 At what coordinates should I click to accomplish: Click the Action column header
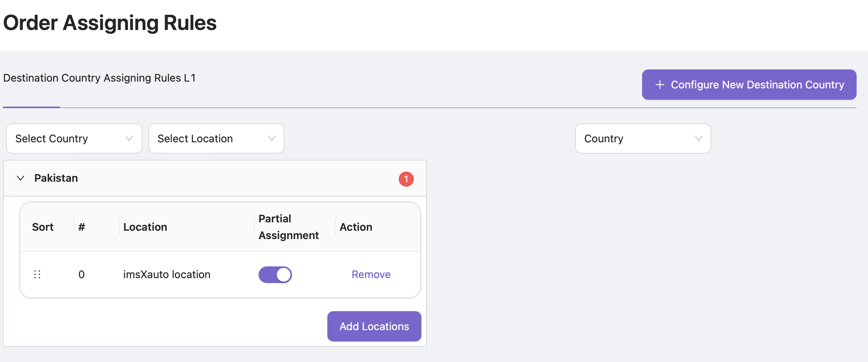[356, 227]
